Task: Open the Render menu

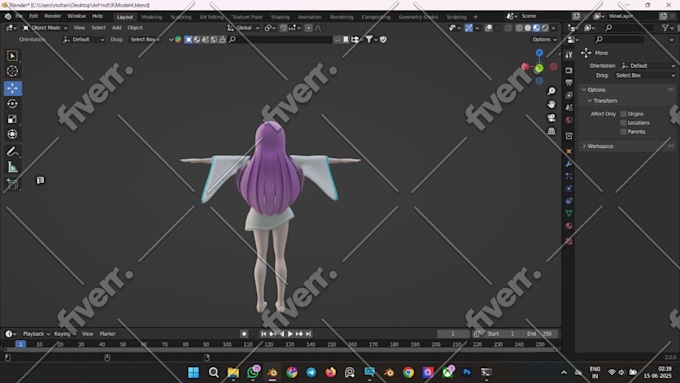Action: point(52,16)
